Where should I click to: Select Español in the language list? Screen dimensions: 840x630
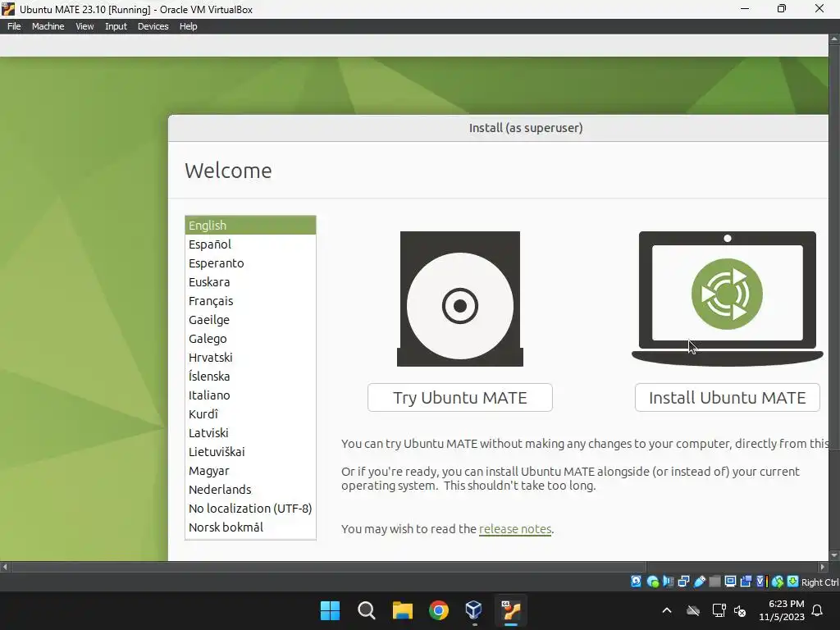coord(250,244)
